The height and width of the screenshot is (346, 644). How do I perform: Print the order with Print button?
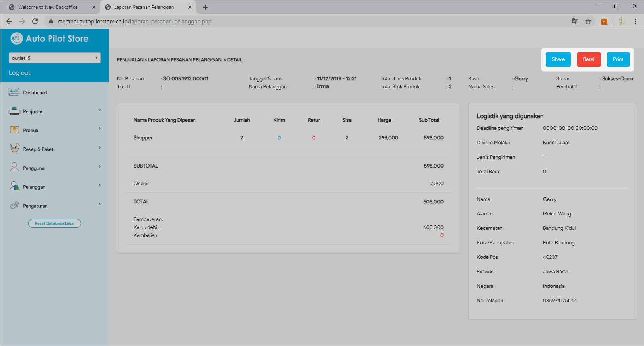tap(618, 59)
